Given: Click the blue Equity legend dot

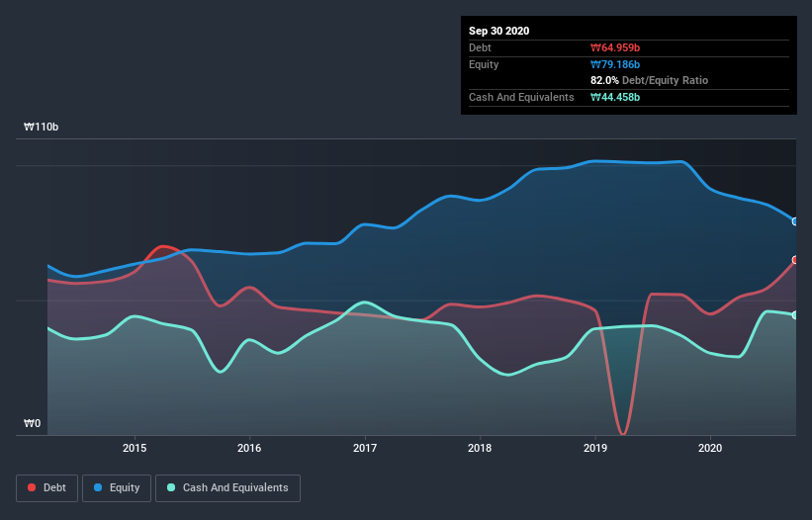Looking at the screenshot, I should pyautogui.click(x=98, y=487).
